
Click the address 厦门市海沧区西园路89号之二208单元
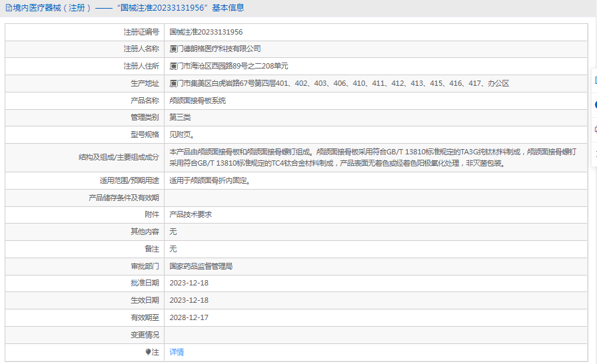point(229,66)
